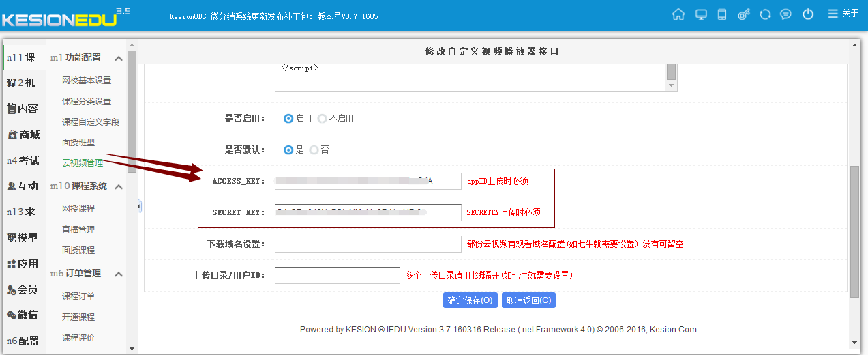Select 启用 radio for 是否启用
The image size is (868, 355).
(x=288, y=119)
